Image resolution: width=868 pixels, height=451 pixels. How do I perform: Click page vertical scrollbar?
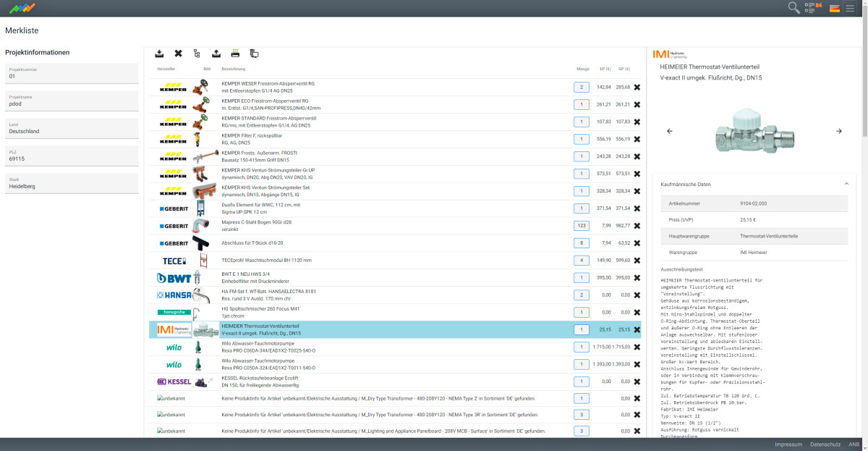pyautogui.click(x=865, y=72)
